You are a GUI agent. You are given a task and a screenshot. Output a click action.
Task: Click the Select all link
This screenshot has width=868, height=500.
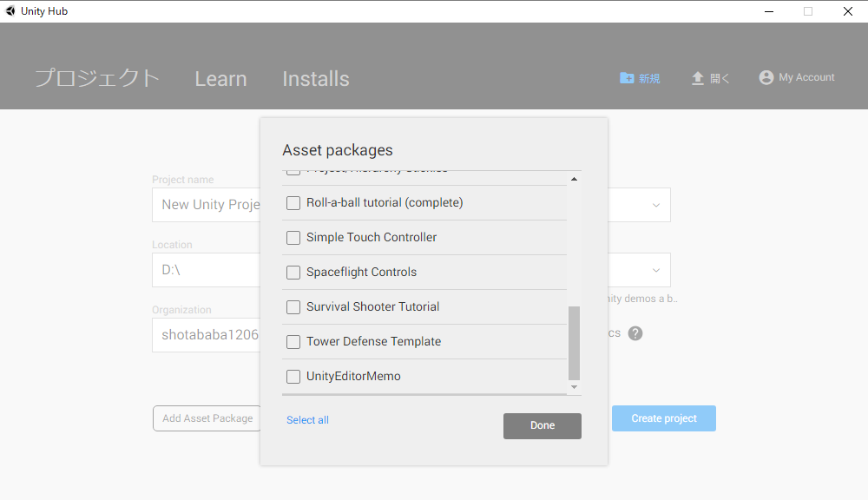click(307, 420)
